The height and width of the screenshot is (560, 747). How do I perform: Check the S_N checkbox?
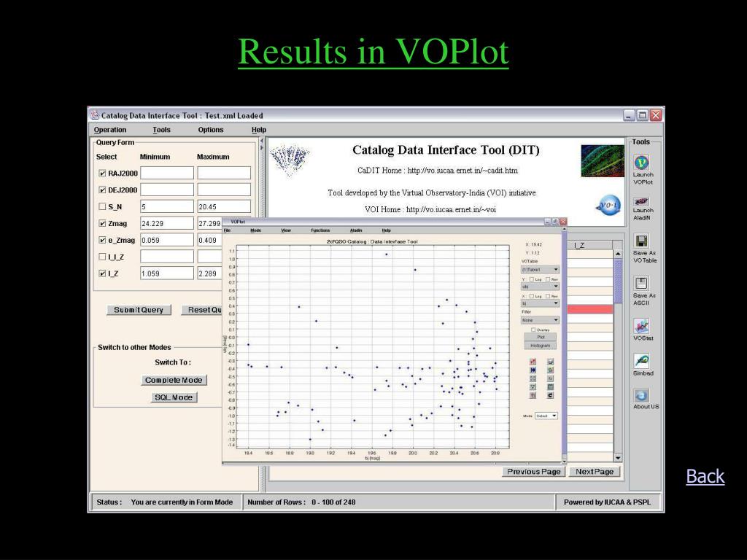tap(102, 206)
